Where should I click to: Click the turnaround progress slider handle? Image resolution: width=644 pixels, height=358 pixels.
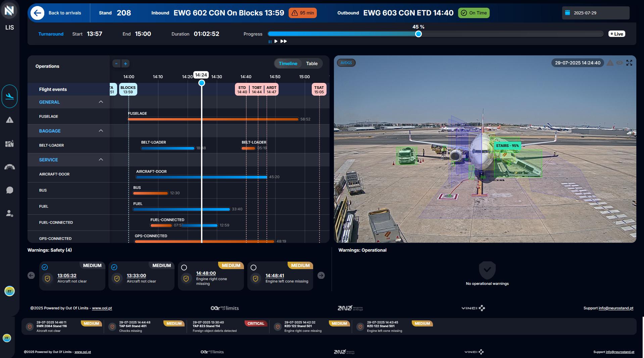coord(418,34)
